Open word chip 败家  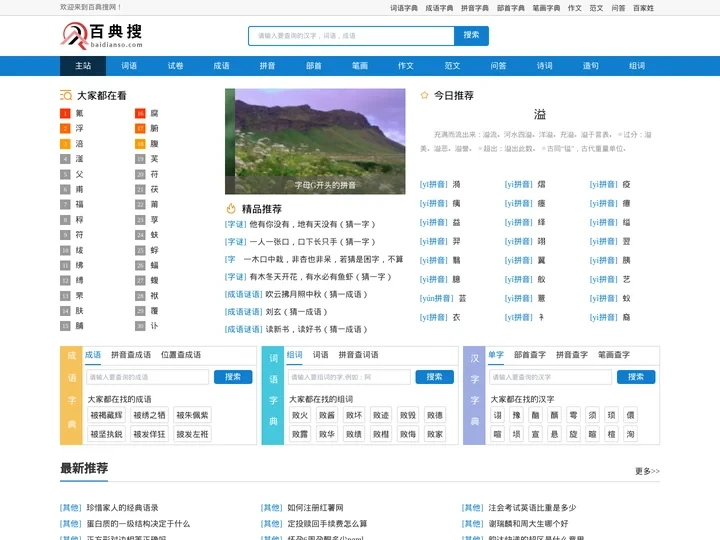435,434
